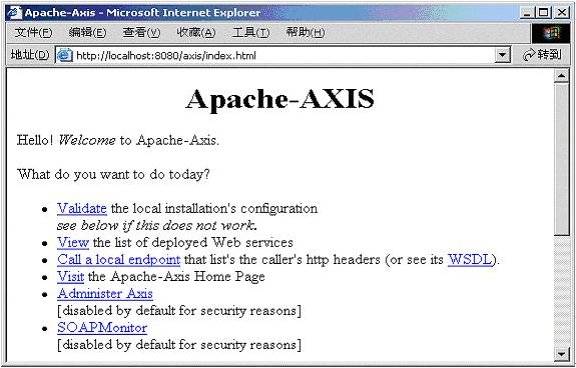This screenshot has width=576, height=368.
Task: Follow the Call a local endpoint link
Action: (x=119, y=260)
